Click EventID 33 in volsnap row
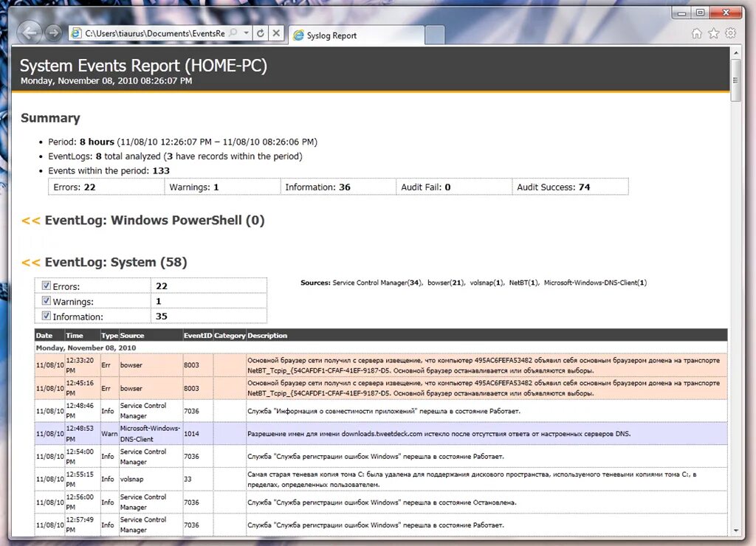 [x=188, y=479]
